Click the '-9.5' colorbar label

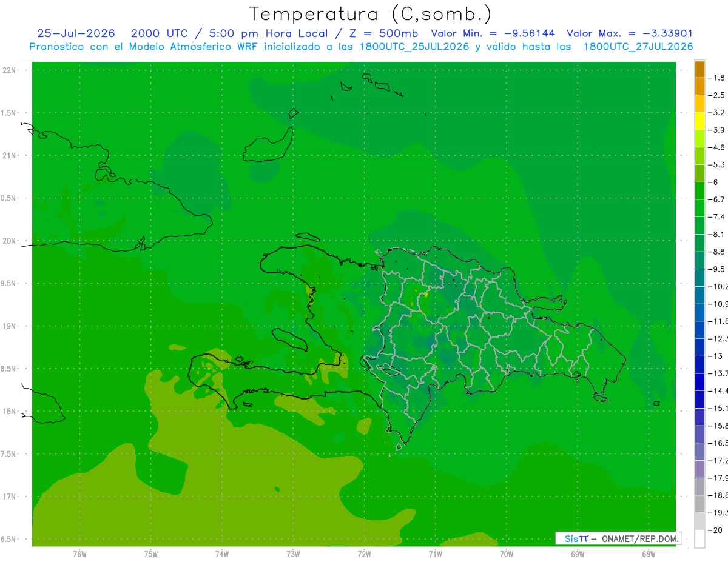click(x=716, y=269)
